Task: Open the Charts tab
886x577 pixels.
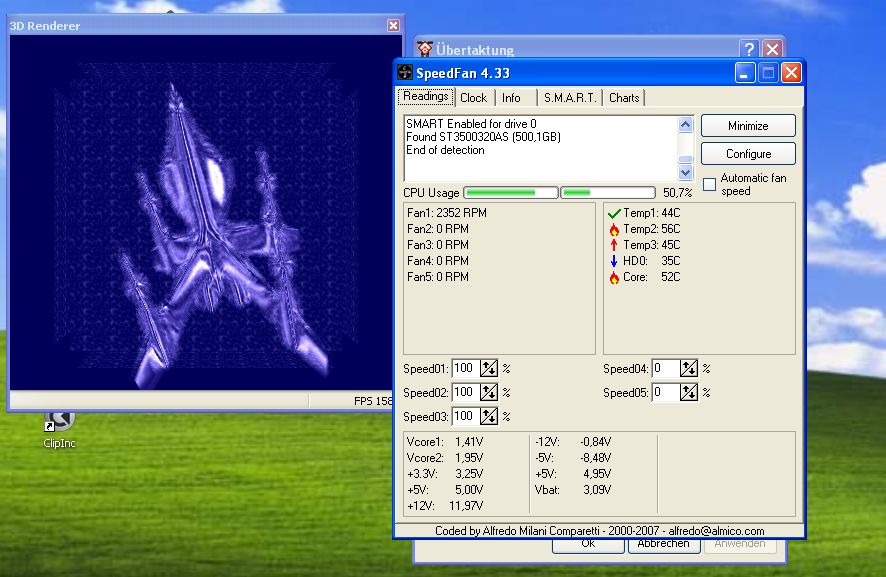Action: (x=624, y=98)
